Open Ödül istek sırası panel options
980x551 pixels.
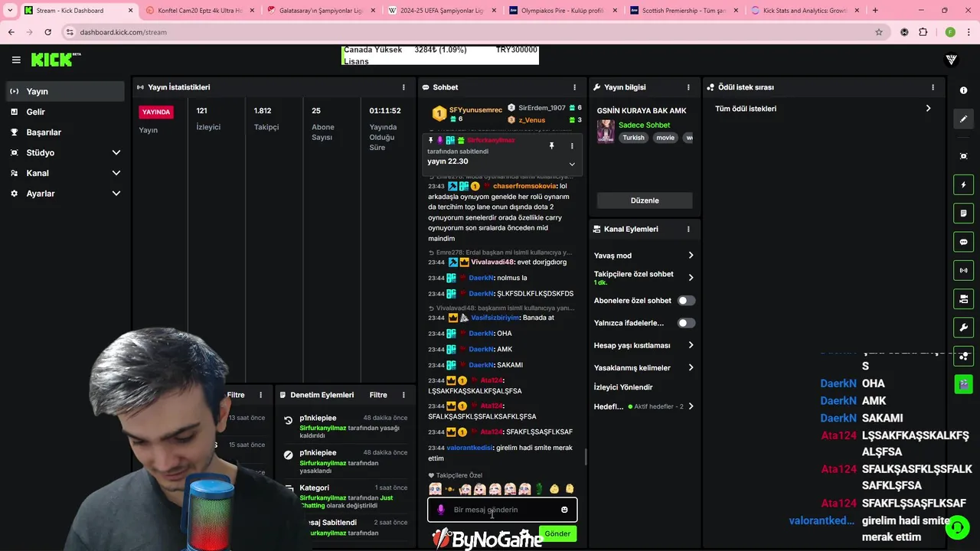coord(933,87)
